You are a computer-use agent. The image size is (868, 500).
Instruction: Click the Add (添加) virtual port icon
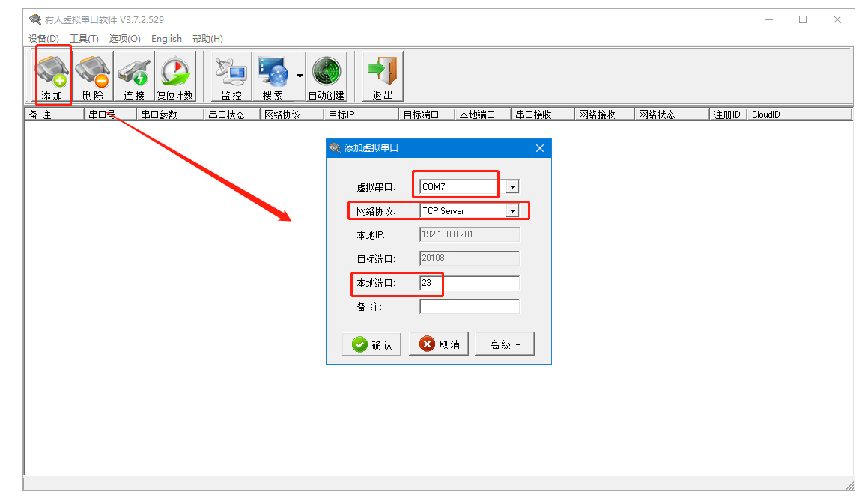coord(52,76)
